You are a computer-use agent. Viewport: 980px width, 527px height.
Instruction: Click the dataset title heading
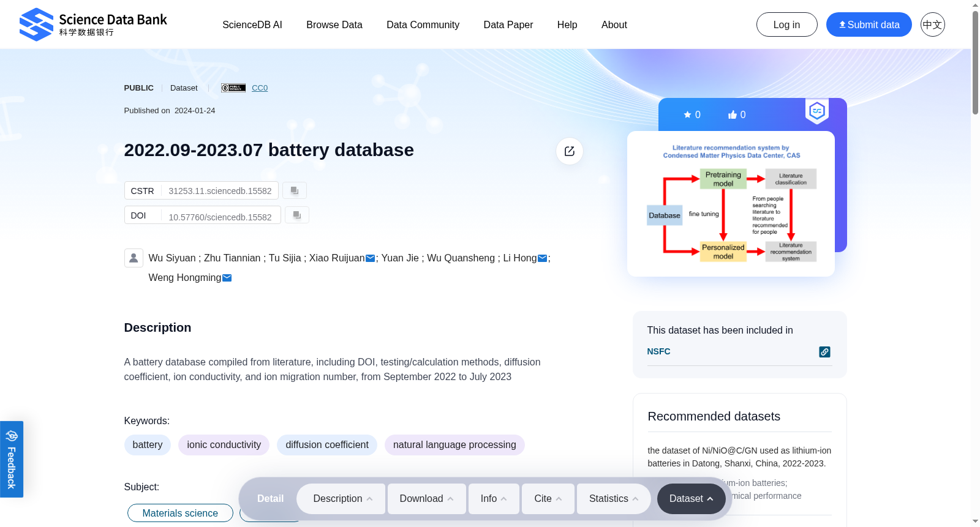(x=269, y=150)
